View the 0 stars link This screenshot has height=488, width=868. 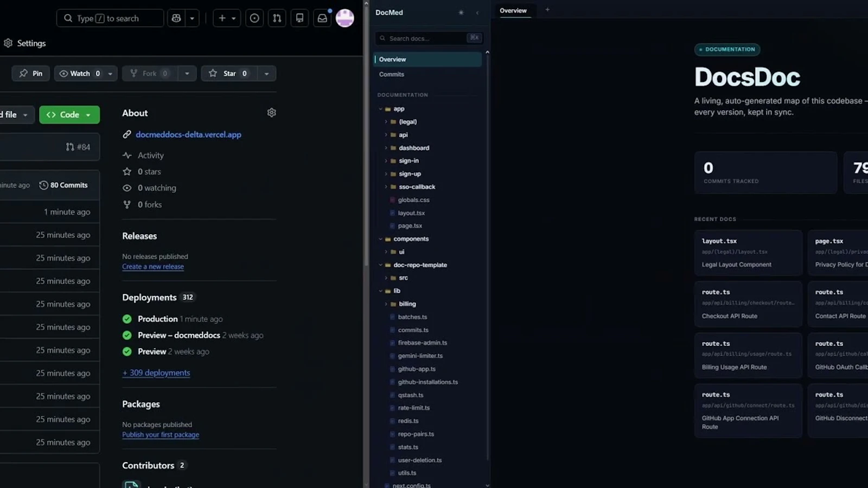[149, 172]
